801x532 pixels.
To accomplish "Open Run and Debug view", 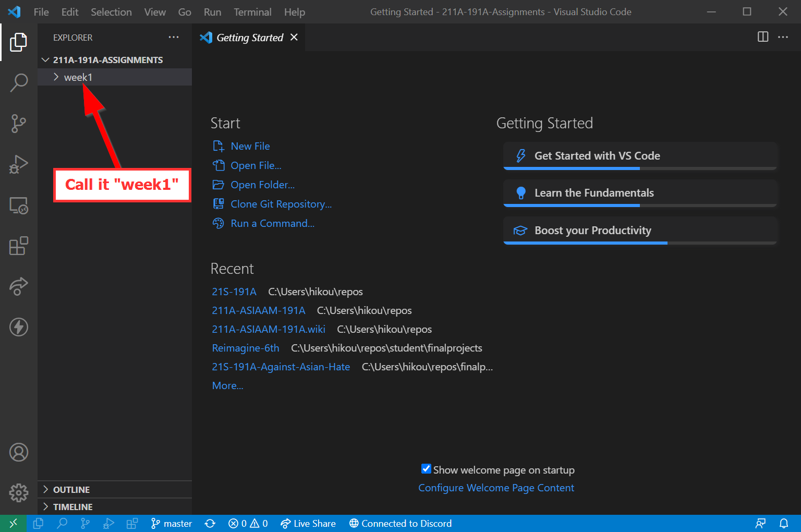I will pyautogui.click(x=19, y=164).
